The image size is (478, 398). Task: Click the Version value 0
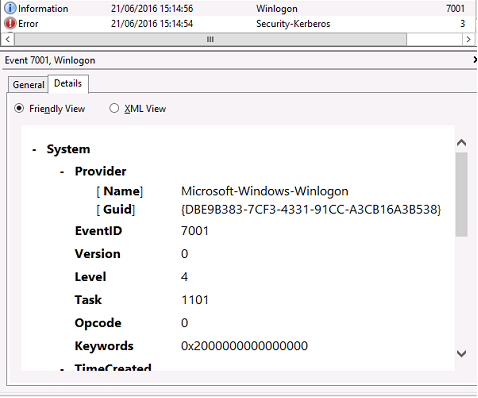pyautogui.click(x=184, y=254)
